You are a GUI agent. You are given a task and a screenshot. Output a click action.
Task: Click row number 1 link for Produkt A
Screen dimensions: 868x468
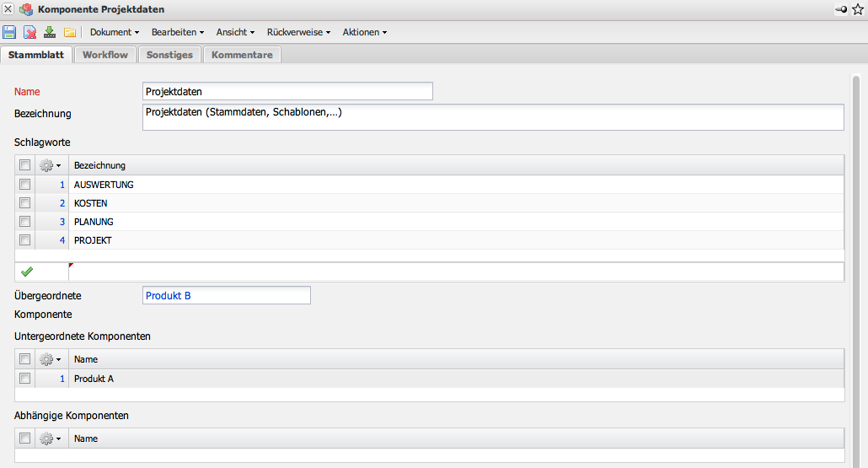(62, 379)
